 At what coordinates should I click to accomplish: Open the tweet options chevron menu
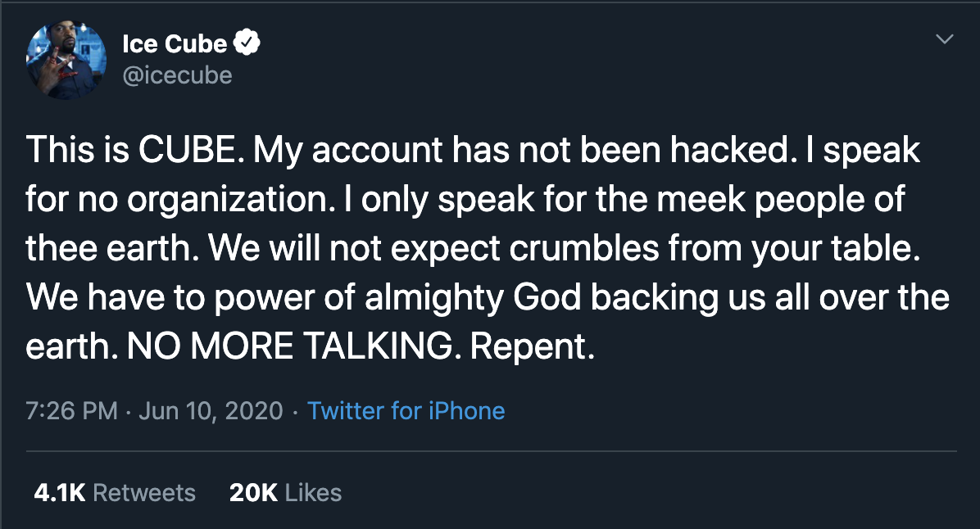click(945, 39)
